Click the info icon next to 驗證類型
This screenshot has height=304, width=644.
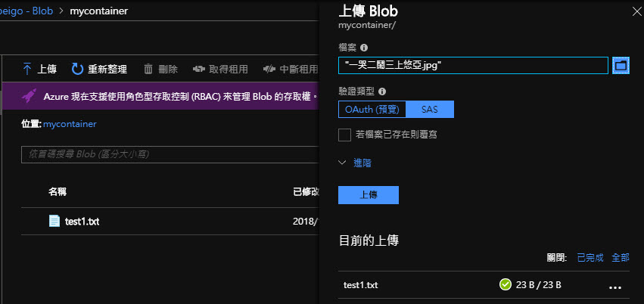(x=381, y=92)
